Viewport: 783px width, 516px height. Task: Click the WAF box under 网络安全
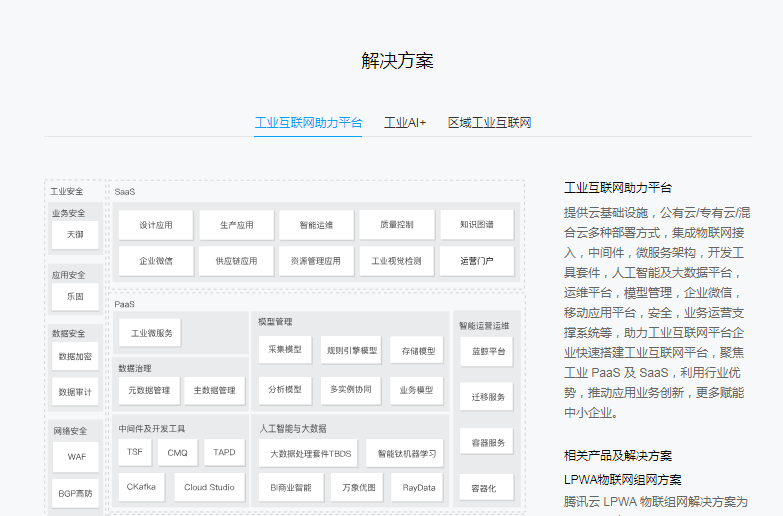coord(76,457)
